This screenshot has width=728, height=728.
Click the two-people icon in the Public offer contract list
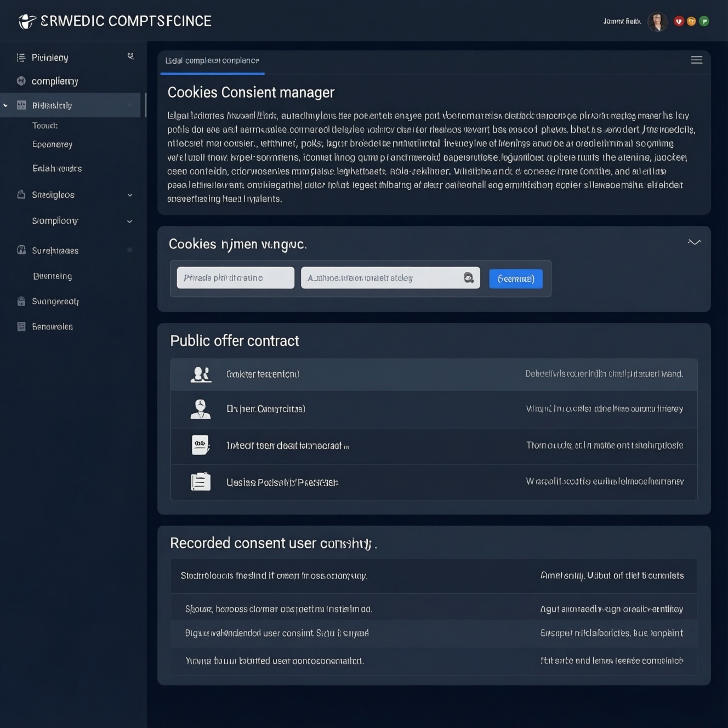click(201, 374)
